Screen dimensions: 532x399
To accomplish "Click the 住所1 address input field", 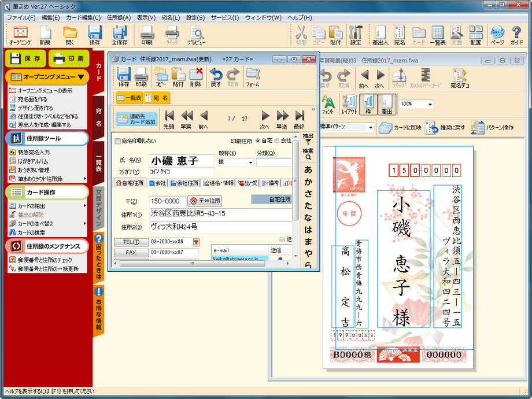I will click(x=220, y=214).
